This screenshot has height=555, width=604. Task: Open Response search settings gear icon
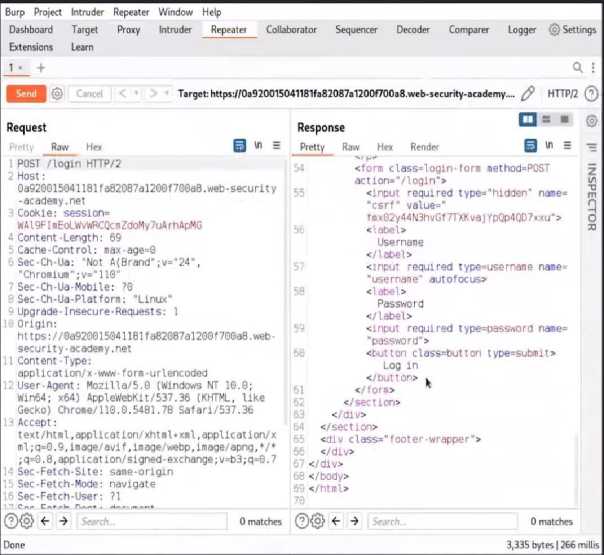pos(316,521)
